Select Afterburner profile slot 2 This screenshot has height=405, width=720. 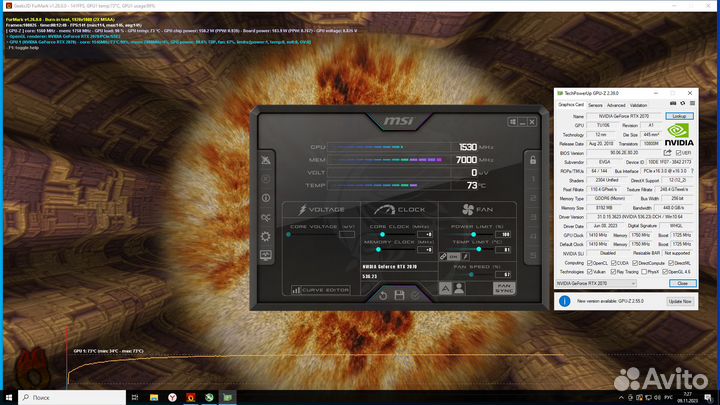tap(533, 198)
